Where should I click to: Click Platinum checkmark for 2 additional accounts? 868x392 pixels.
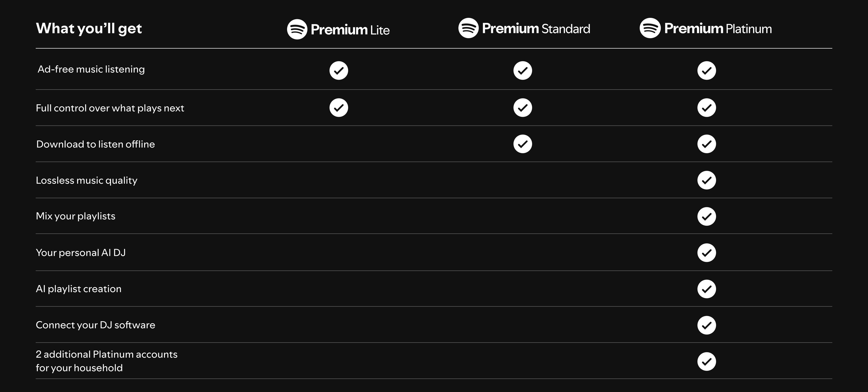click(707, 362)
